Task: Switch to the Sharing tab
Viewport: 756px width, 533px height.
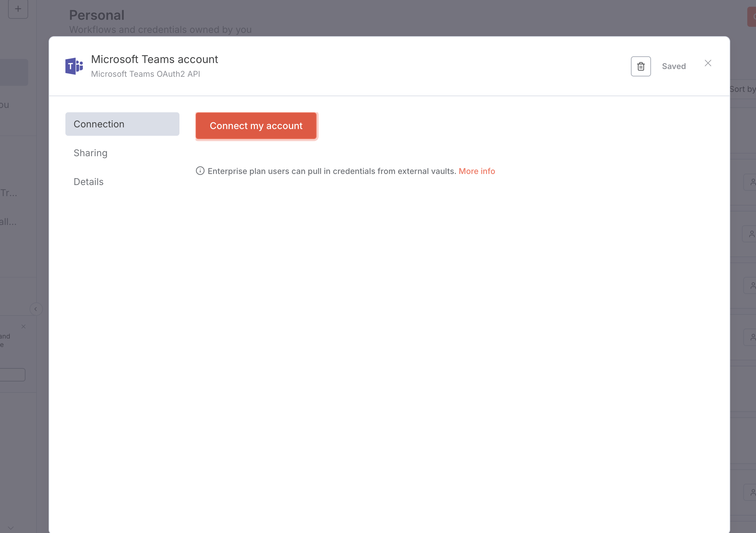Action: 91,153
